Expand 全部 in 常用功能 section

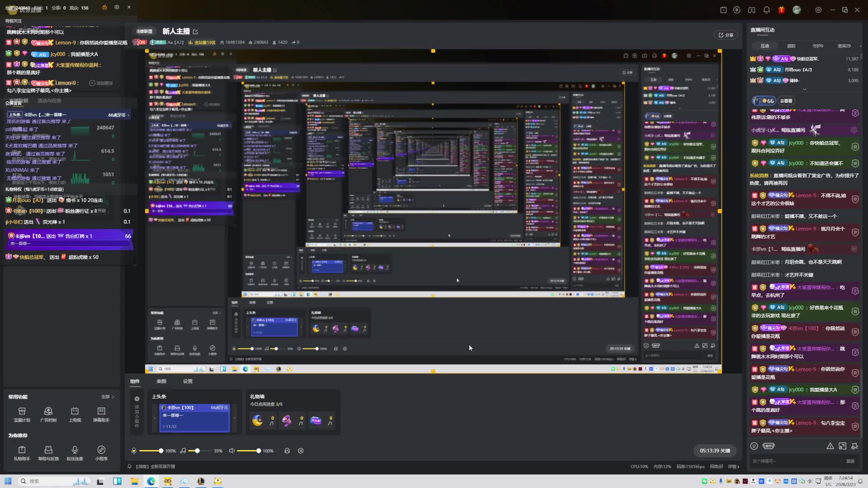coord(108,397)
